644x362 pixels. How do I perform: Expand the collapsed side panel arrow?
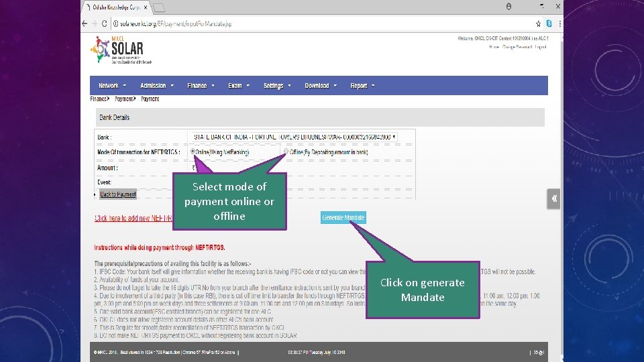click(553, 198)
